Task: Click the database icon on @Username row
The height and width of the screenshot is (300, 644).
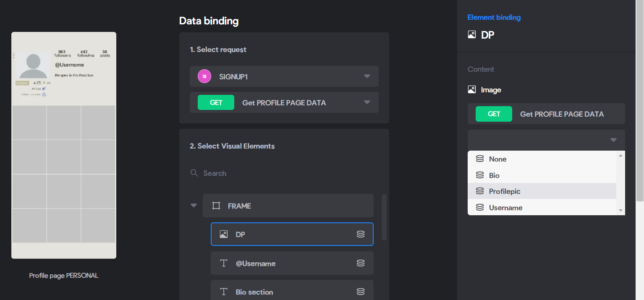Action: 360,263
